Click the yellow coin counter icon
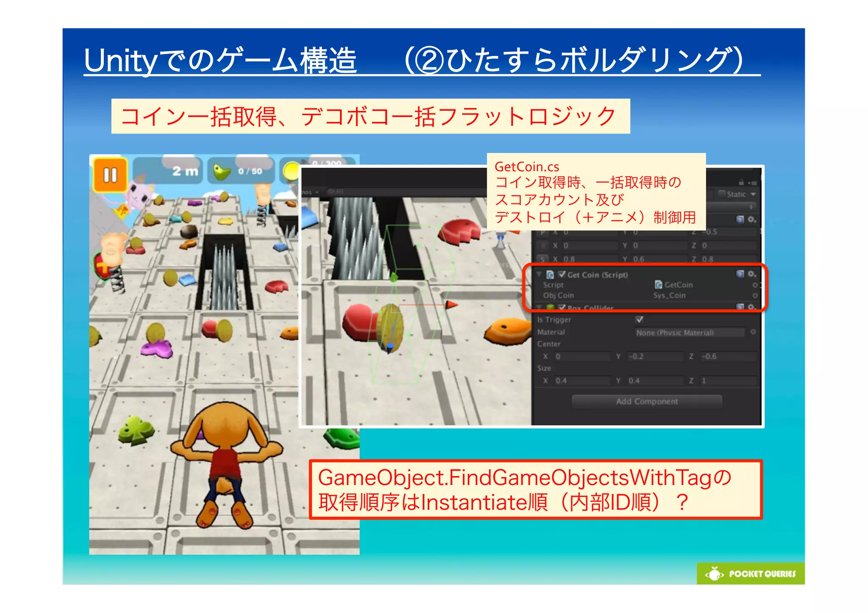This screenshot has width=868, height=613. (292, 171)
